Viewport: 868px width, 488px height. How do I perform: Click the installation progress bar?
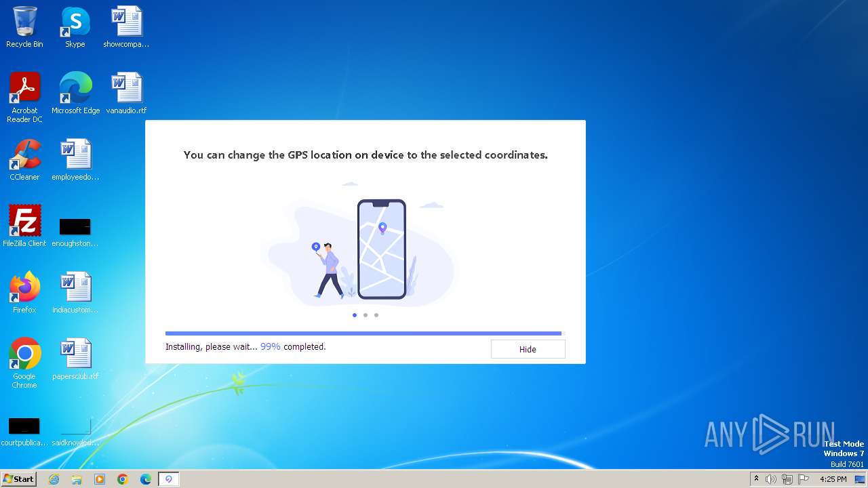[x=365, y=333]
